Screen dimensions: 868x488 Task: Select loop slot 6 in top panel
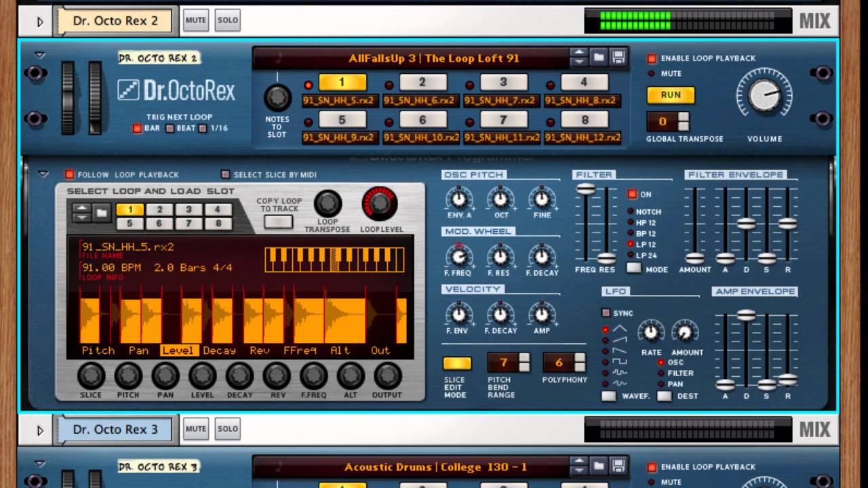(422, 120)
